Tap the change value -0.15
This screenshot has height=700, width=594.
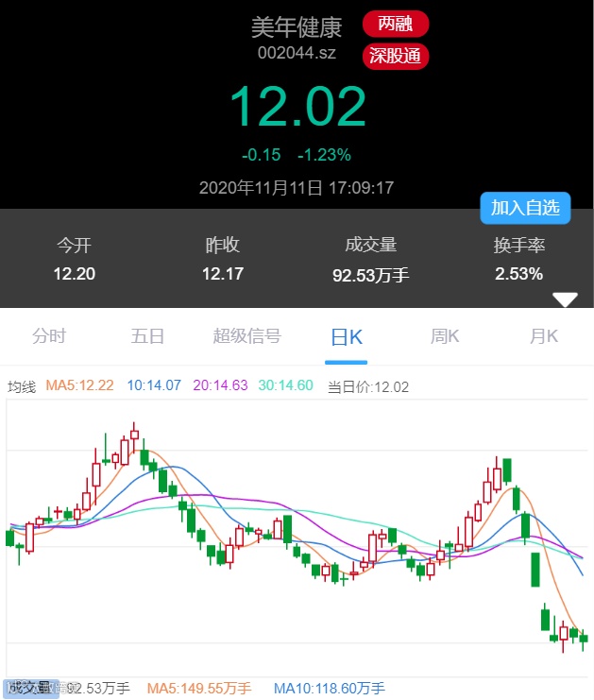261,155
